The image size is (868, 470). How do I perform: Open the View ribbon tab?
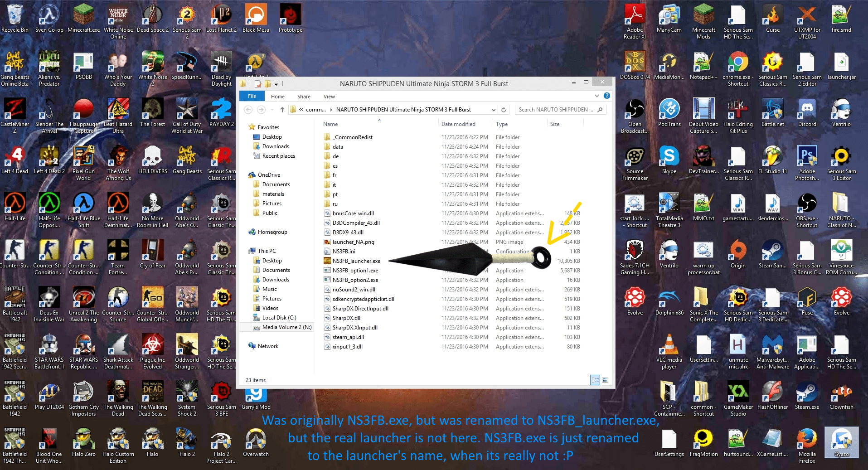[x=329, y=97]
